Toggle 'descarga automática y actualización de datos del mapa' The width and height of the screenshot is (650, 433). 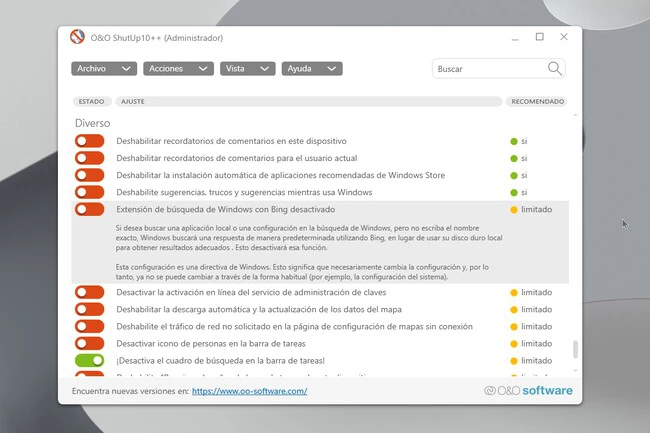point(90,309)
